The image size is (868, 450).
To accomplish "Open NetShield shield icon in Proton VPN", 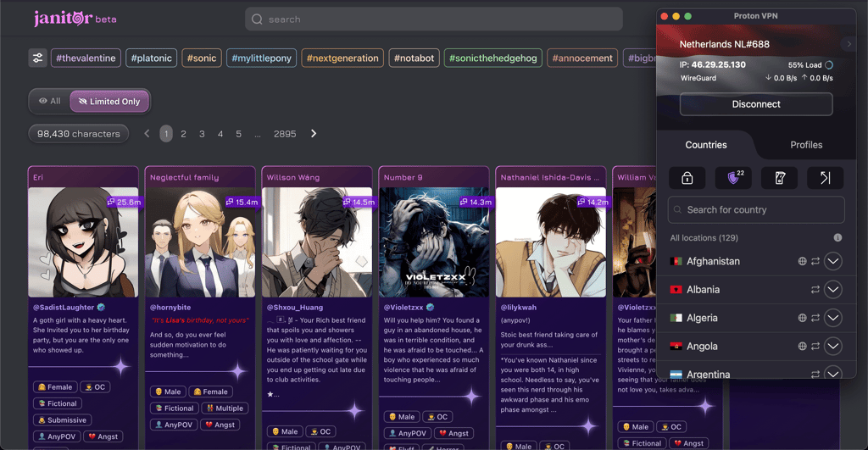I will point(733,178).
